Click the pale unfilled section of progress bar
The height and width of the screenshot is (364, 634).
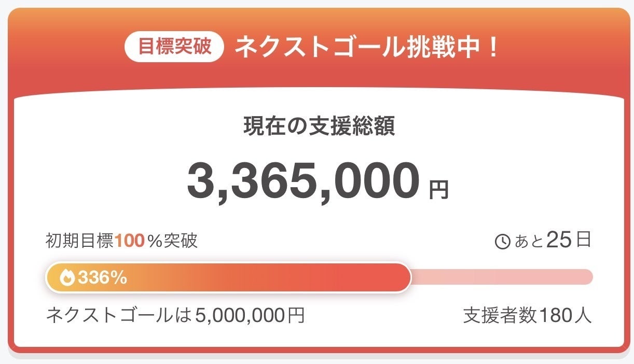(501, 277)
